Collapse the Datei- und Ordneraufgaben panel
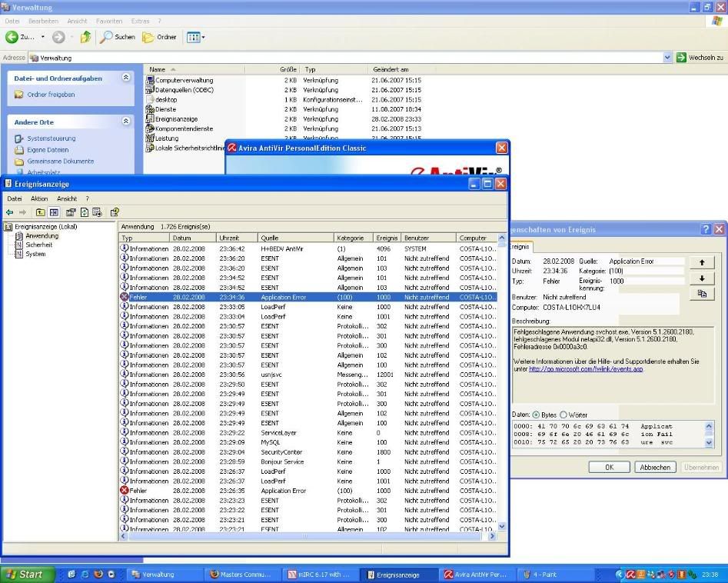The image size is (728, 583). point(126,78)
